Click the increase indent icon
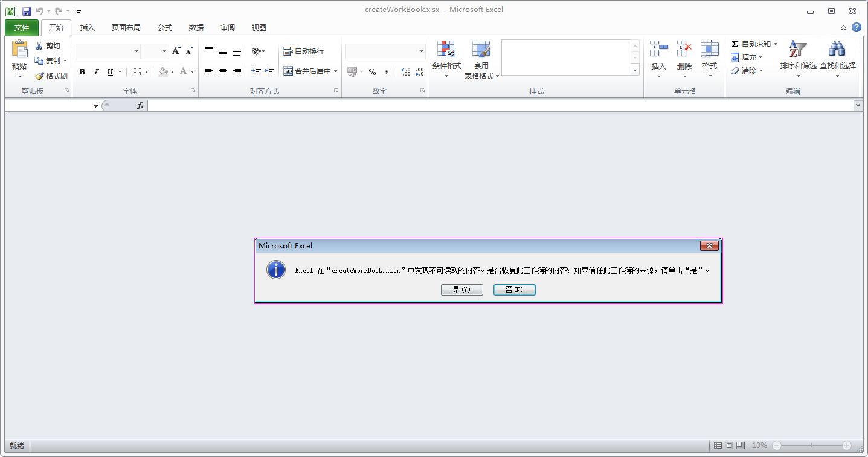Screen dimensions: 868x457 270,71
